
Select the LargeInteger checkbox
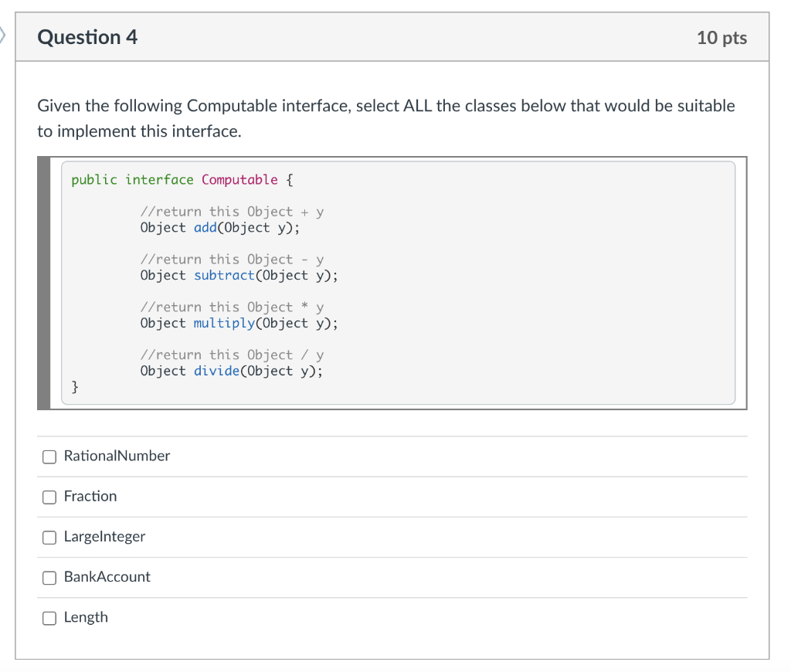pyautogui.click(x=49, y=537)
